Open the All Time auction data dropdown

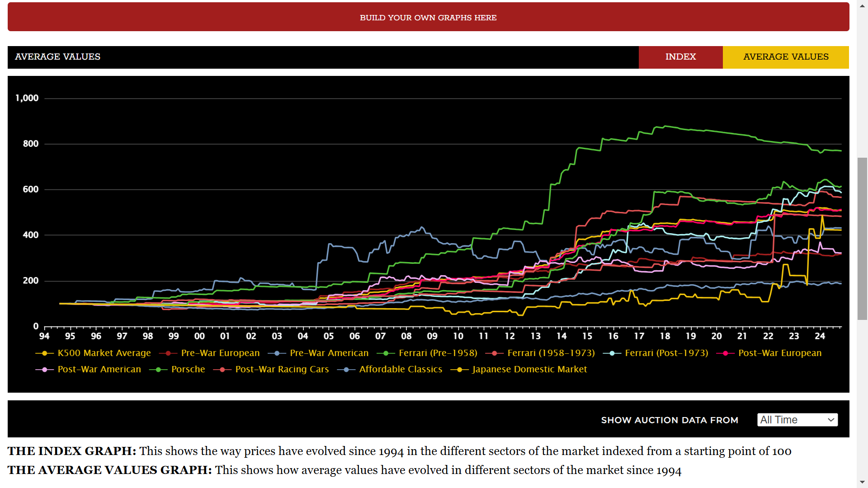coord(797,420)
